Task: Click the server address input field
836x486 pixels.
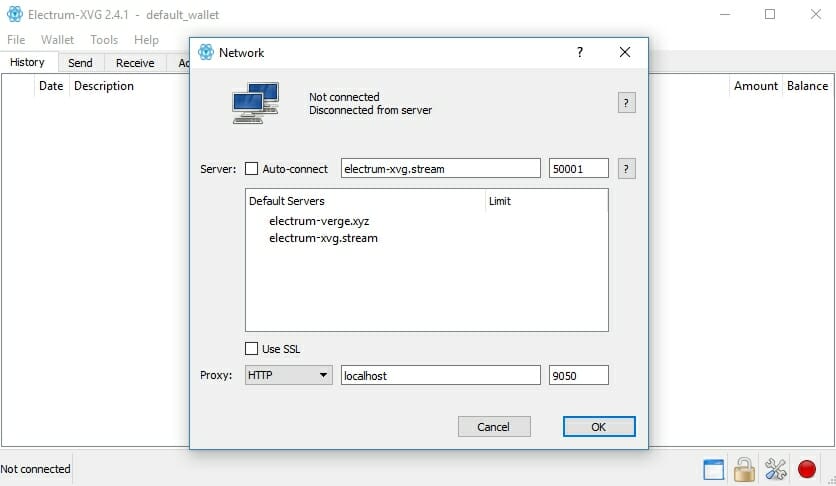Action: coord(440,168)
